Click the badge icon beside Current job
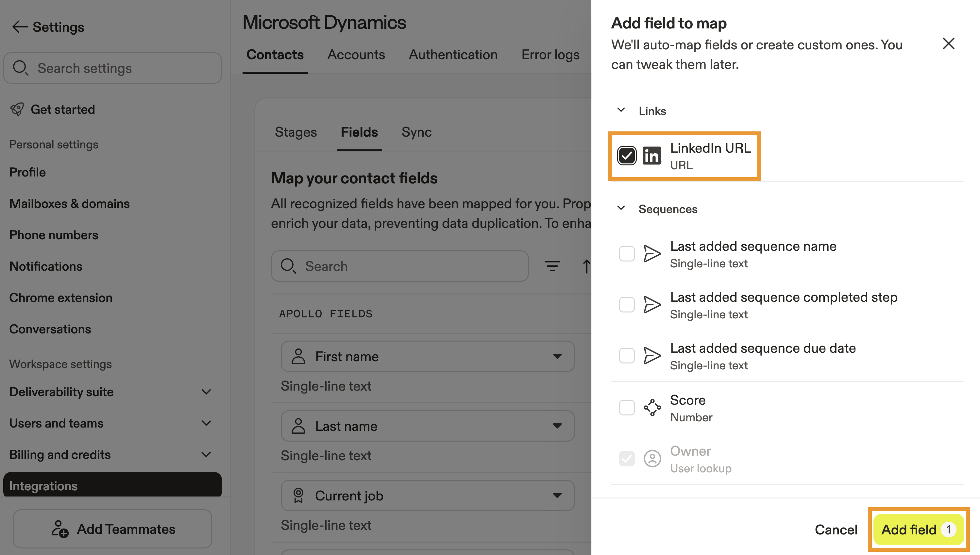Viewport: 980px width, 555px height. (298, 495)
